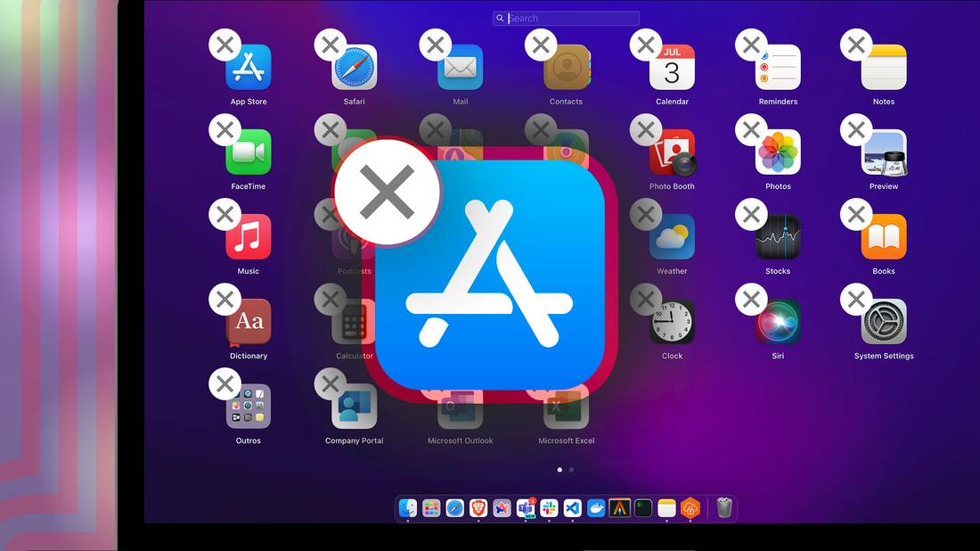Open the Photo Booth app icon
Viewport: 980px width, 551px height.
click(x=672, y=152)
